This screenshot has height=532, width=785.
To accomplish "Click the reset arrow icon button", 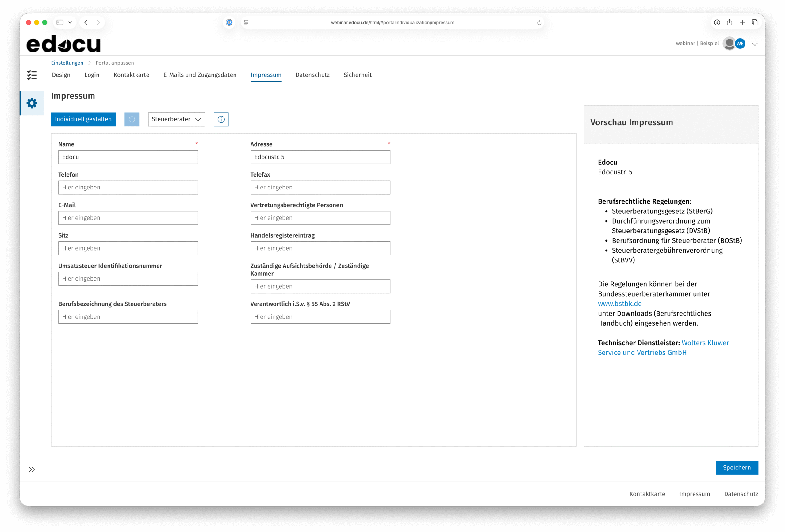I will coord(132,119).
